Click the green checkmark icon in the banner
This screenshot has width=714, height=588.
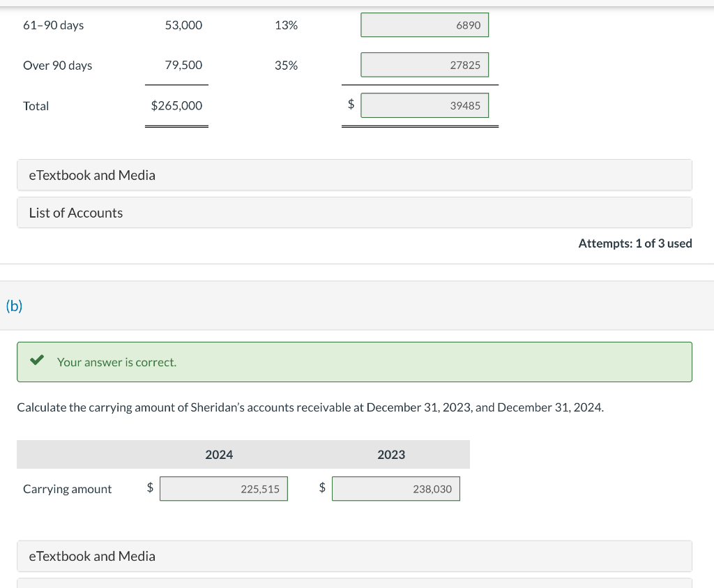[x=37, y=361]
